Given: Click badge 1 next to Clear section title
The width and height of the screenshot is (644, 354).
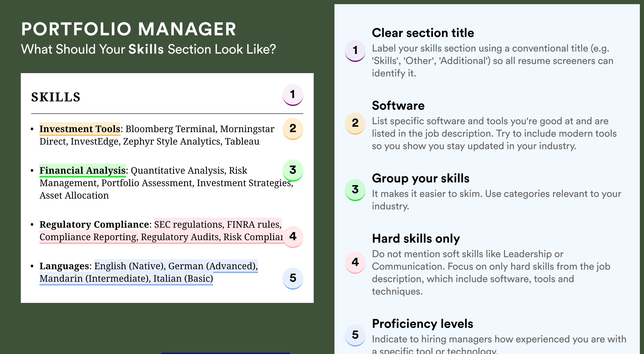Looking at the screenshot, I should [355, 51].
